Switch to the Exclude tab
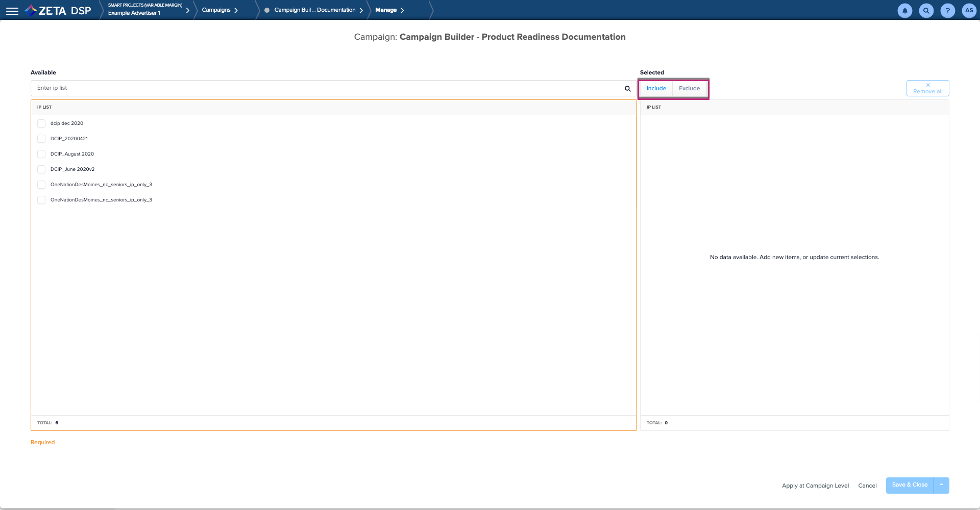The height and width of the screenshot is (510, 980). tap(689, 89)
